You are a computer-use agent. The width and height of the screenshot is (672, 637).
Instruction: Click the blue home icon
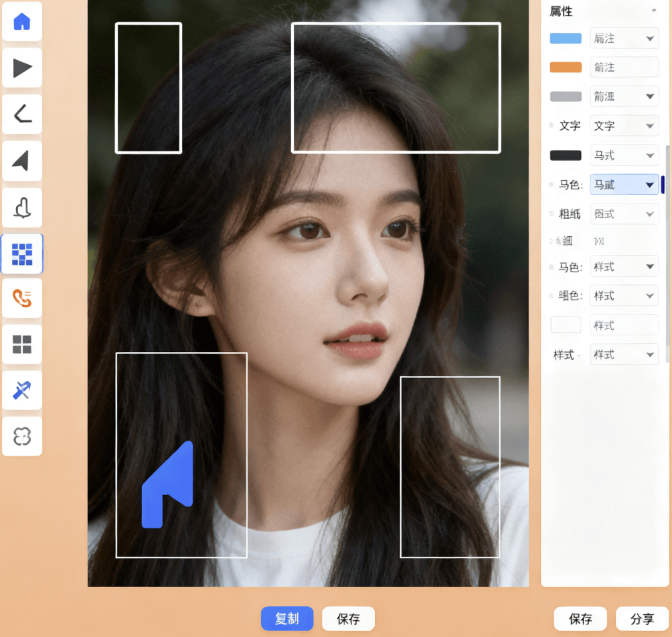pos(22,21)
